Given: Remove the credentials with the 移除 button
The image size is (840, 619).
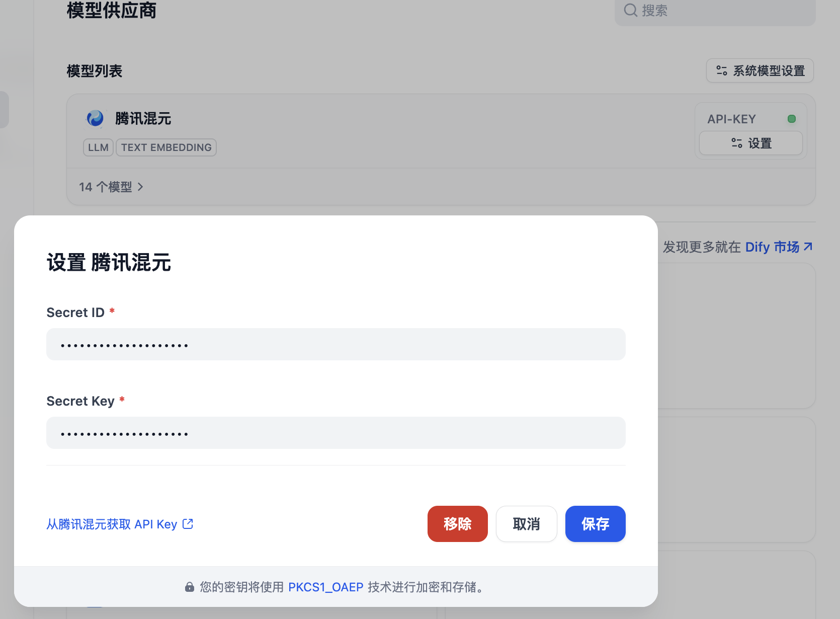Looking at the screenshot, I should (457, 524).
